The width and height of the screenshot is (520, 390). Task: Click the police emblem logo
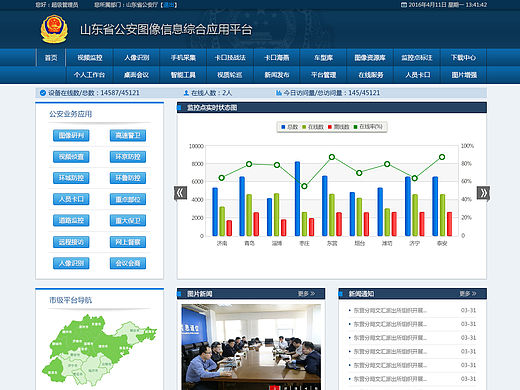(54, 29)
